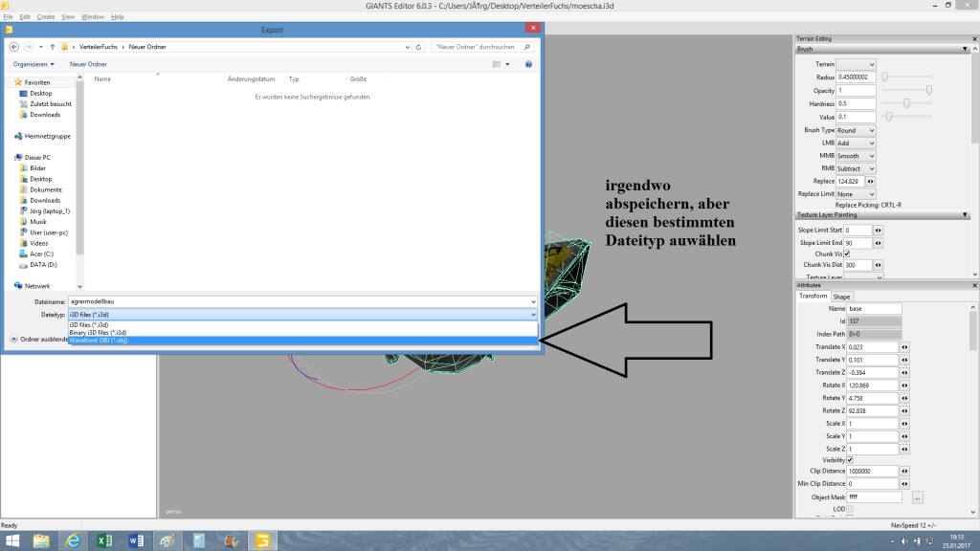Open the Window menu
The height and width of the screenshot is (551, 980).
pyautogui.click(x=93, y=17)
